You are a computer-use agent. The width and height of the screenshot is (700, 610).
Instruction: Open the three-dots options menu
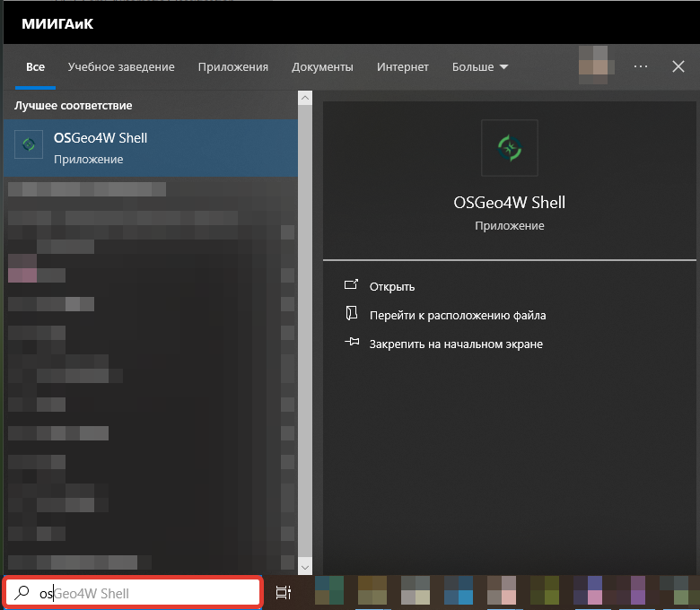click(x=641, y=66)
